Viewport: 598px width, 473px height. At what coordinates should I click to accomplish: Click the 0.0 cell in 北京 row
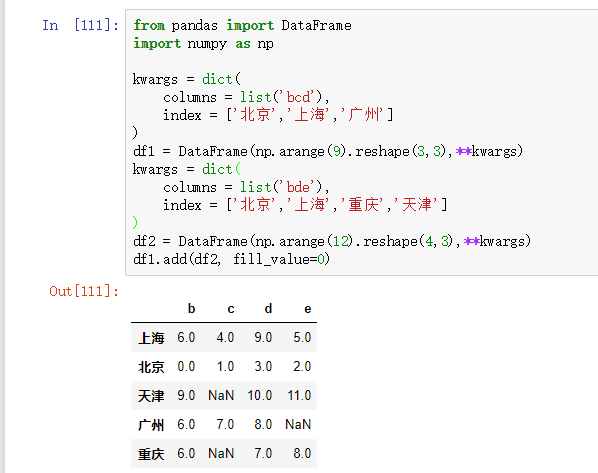[x=186, y=367]
